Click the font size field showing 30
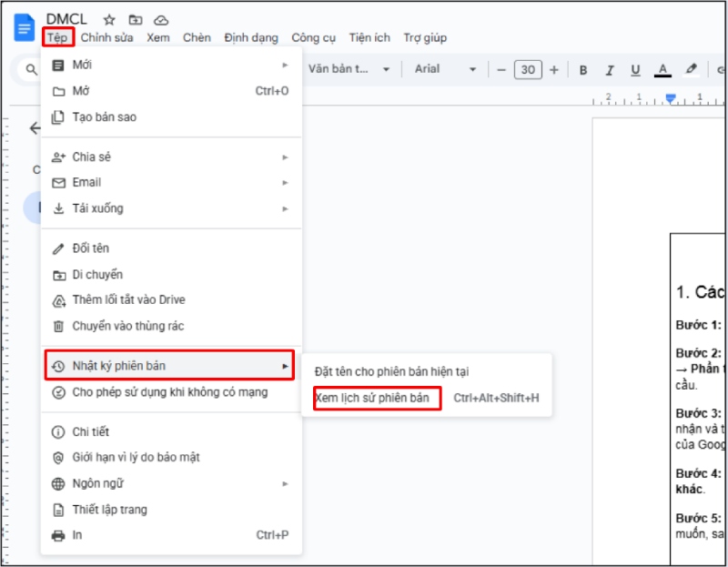728x567 pixels. click(x=528, y=69)
